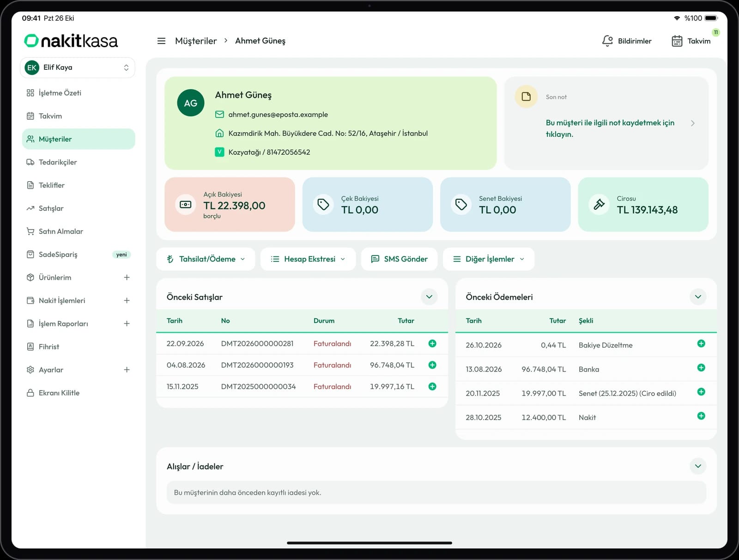Click plus icon on Nakit payment row
739x560 pixels.
tap(701, 416)
